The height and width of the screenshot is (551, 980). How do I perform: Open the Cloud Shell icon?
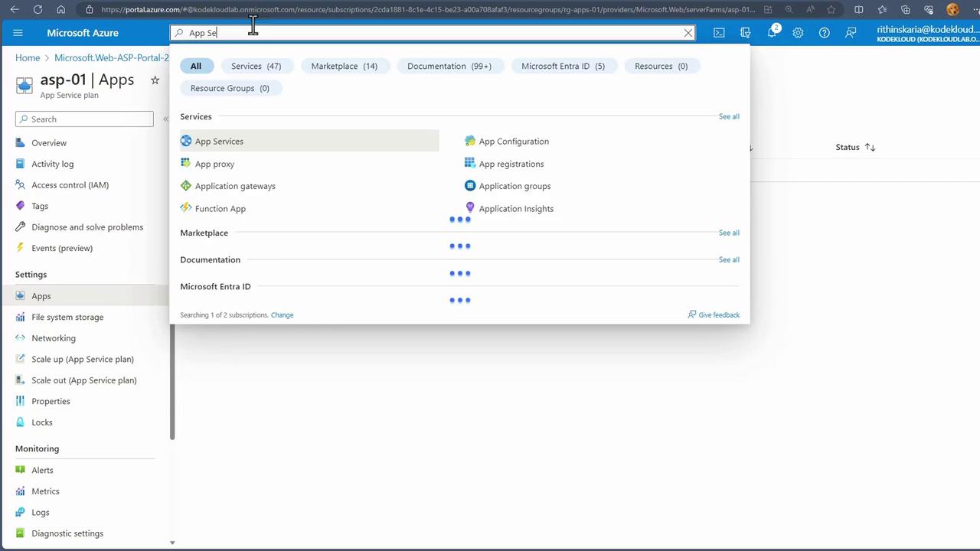719,33
